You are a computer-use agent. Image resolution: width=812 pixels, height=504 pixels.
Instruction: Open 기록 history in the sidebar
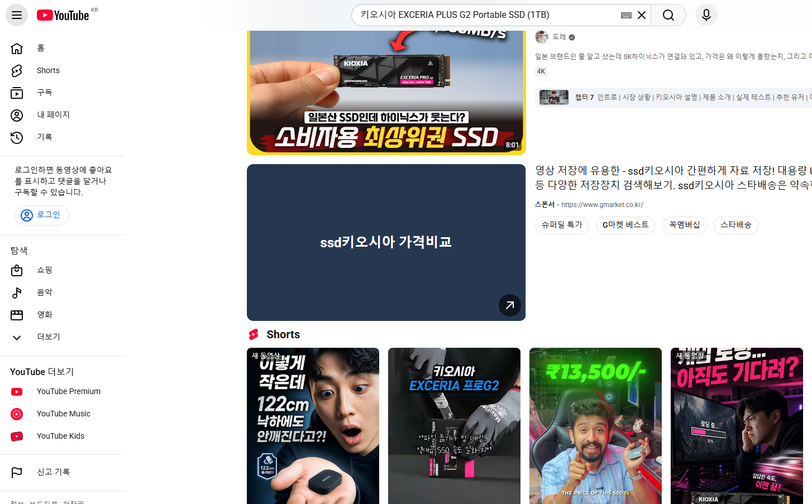pos(63,137)
